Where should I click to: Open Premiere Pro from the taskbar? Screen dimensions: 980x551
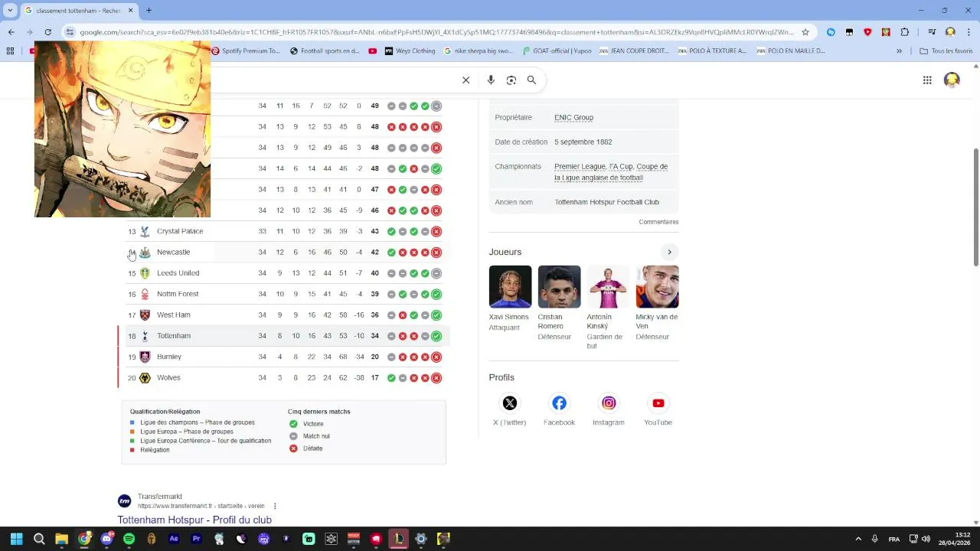pyautogui.click(x=196, y=539)
